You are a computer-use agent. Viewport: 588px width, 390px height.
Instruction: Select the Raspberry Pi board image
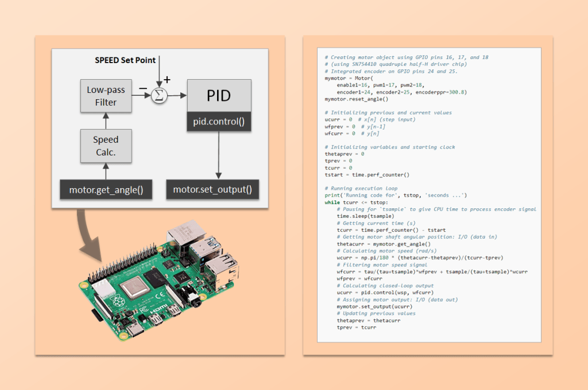158,281
